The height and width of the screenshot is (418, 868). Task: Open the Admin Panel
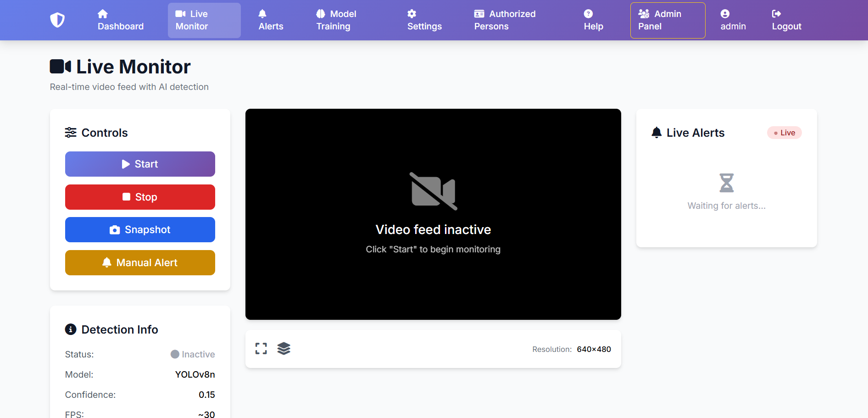pyautogui.click(x=668, y=20)
